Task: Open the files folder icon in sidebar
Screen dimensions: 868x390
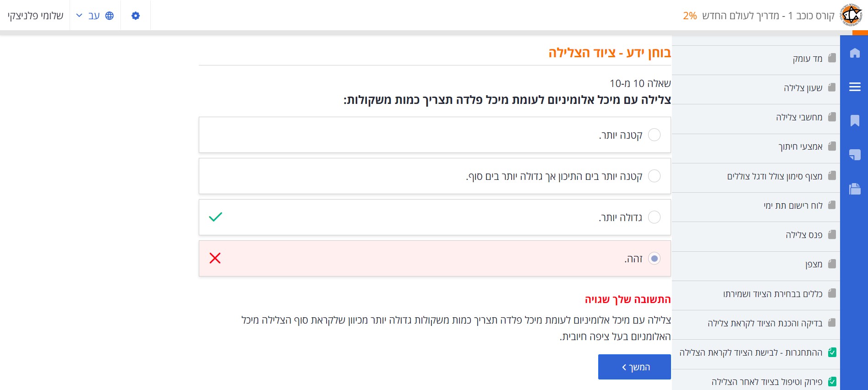Action: pos(854,189)
